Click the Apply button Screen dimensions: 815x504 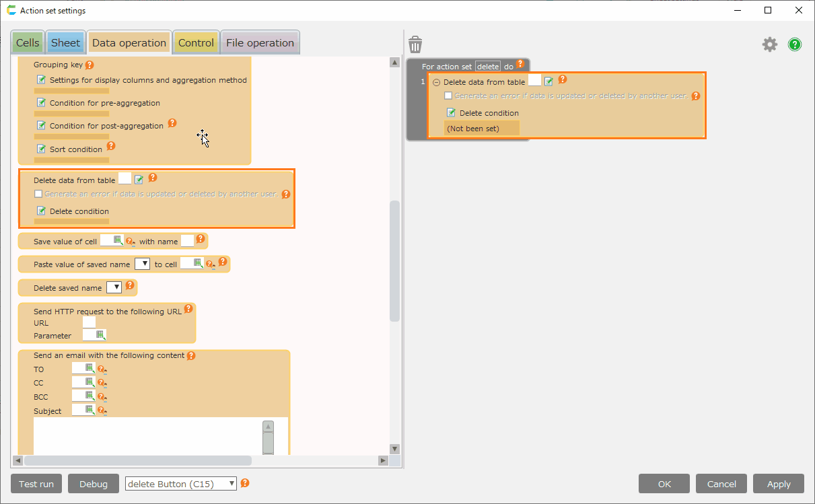779,484
